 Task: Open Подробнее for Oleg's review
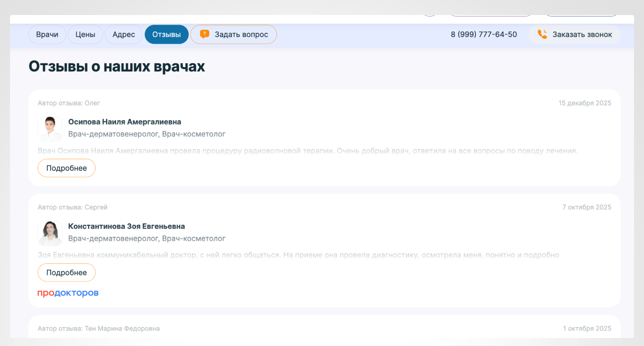coord(67,168)
